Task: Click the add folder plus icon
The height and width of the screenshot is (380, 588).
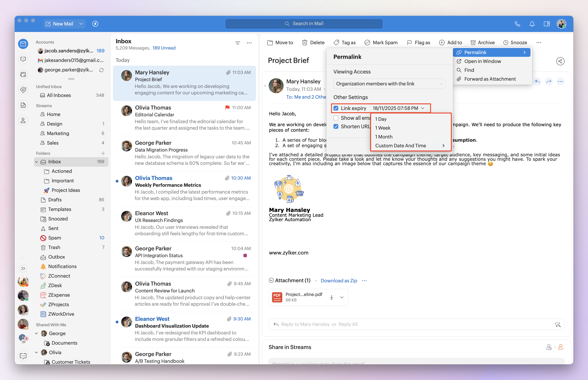Action: point(103,153)
